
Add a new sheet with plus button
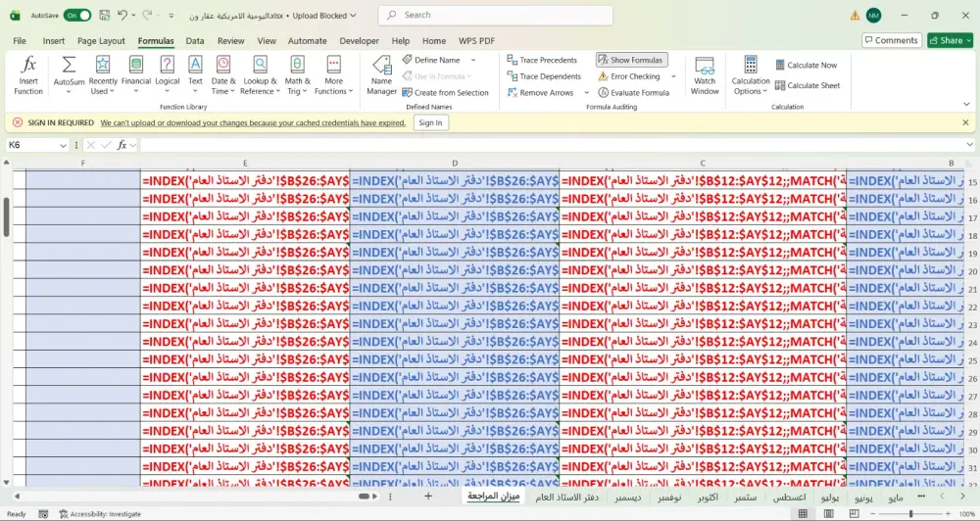pyautogui.click(x=428, y=497)
